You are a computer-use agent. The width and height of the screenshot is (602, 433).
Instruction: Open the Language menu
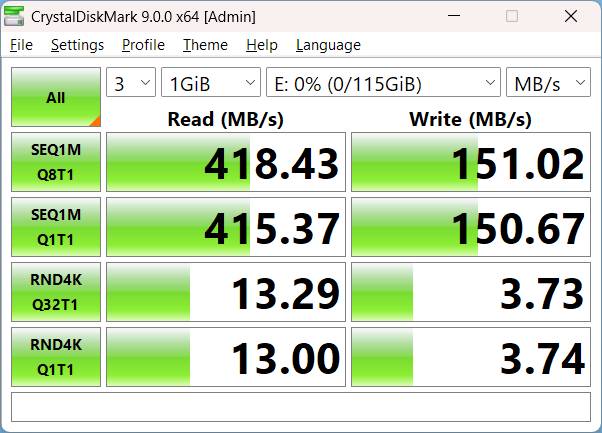point(328,45)
